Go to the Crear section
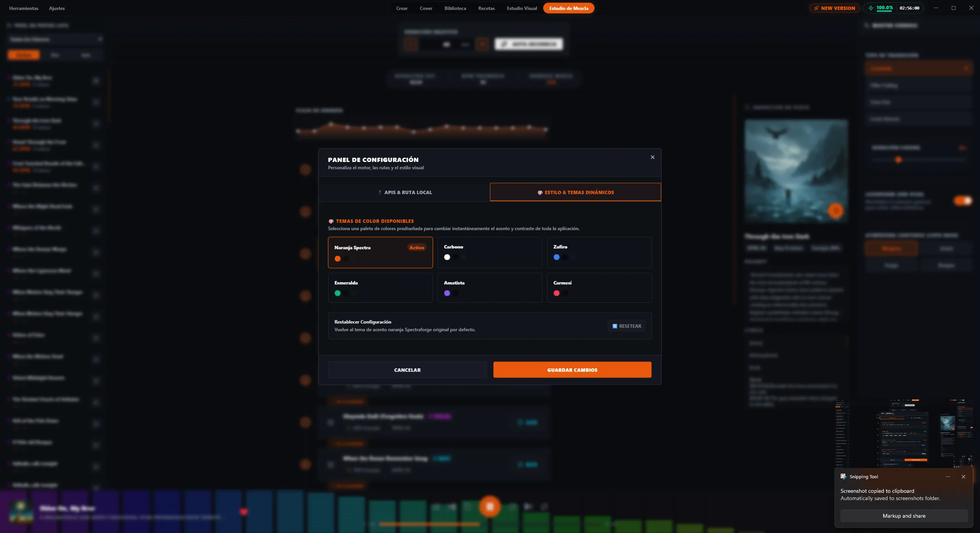Image resolution: width=980 pixels, height=533 pixels. pyautogui.click(x=402, y=8)
